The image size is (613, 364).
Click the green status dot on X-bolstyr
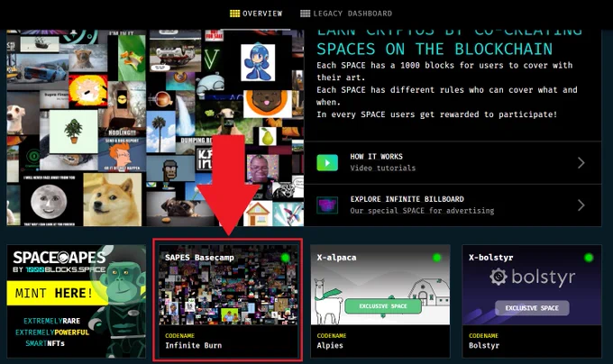coord(589,258)
